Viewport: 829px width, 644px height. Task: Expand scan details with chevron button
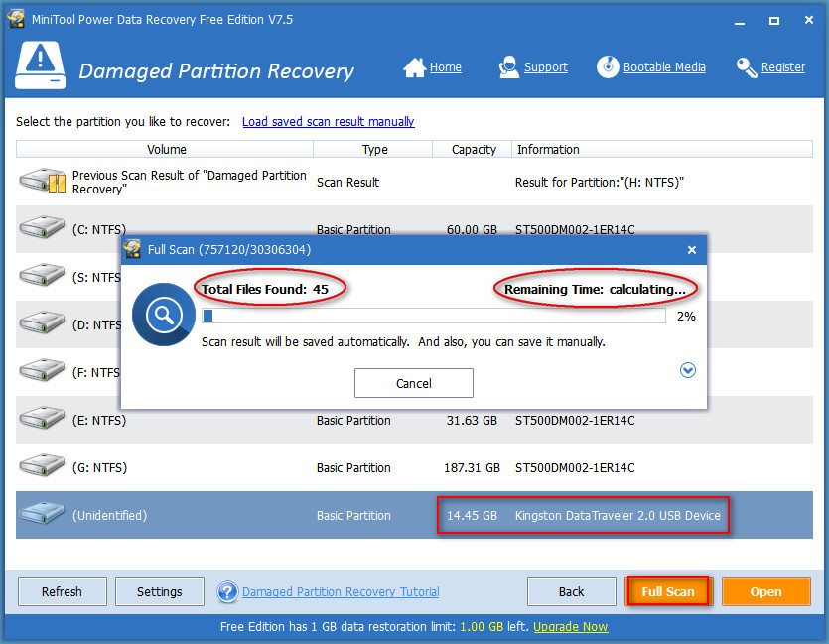pyautogui.click(x=687, y=370)
